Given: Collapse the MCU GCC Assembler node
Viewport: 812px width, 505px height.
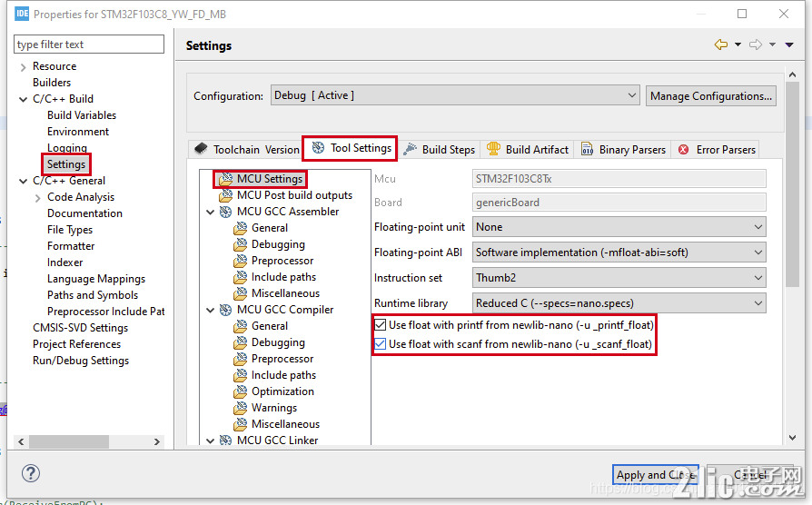Looking at the screenshot, I should point(210,212).
